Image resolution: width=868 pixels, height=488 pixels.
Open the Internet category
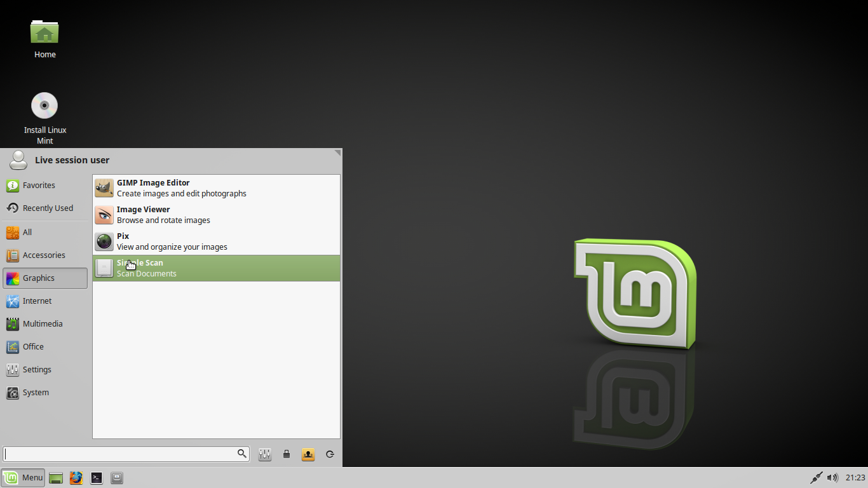(45, 301)
